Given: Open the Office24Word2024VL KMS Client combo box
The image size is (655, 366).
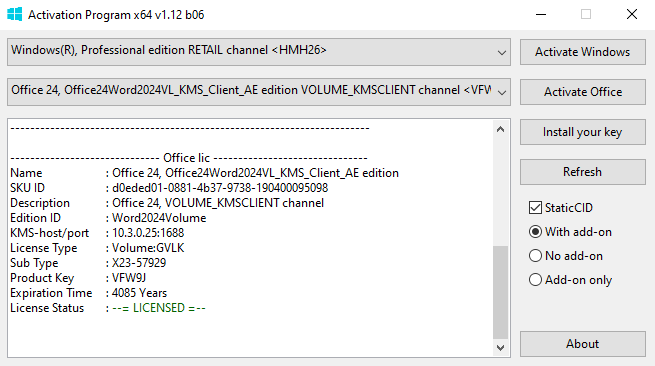Looking at the screenshot, I should [x=259, y=92].
